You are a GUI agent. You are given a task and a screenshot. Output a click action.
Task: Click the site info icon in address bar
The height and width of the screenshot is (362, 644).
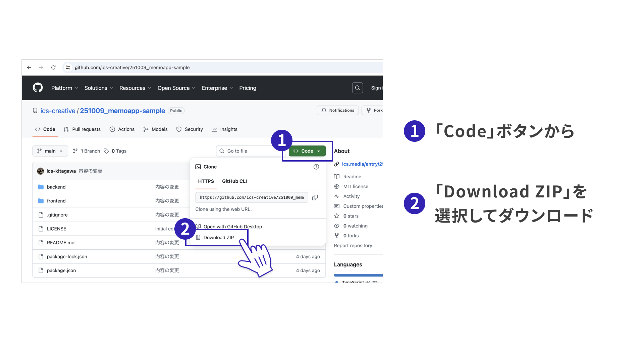tap(68, 67)
